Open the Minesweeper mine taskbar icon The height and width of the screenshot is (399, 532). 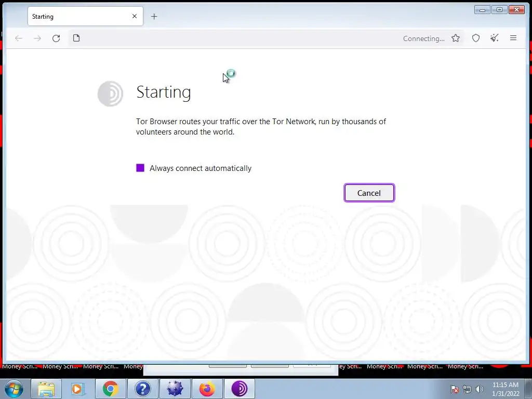[175, 389]
